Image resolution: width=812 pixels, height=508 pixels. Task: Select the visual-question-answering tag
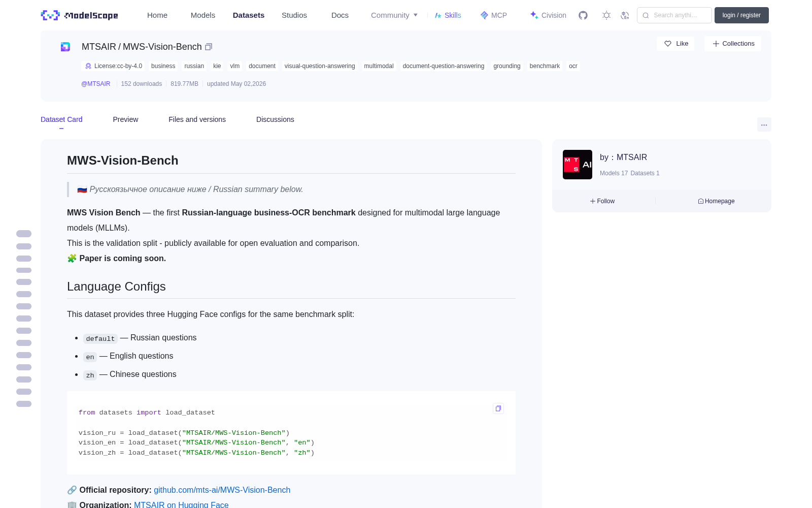[x=320, y=66]
